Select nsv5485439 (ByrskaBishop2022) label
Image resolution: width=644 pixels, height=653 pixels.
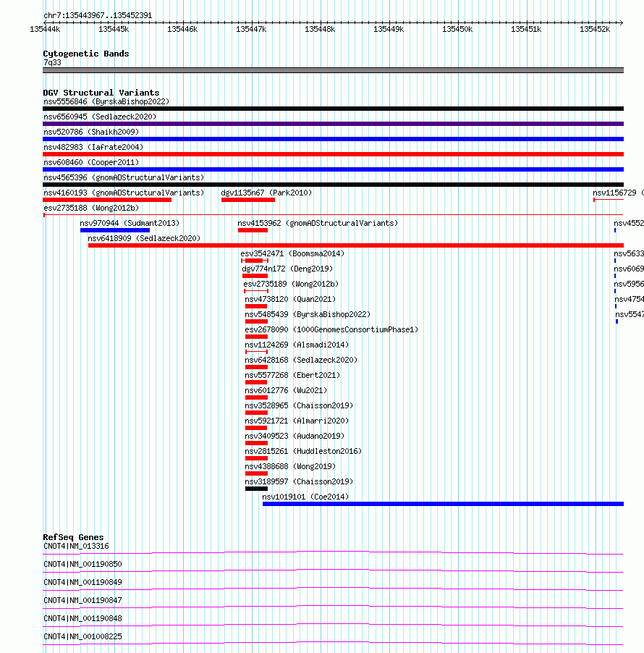[x=308, y=314]
